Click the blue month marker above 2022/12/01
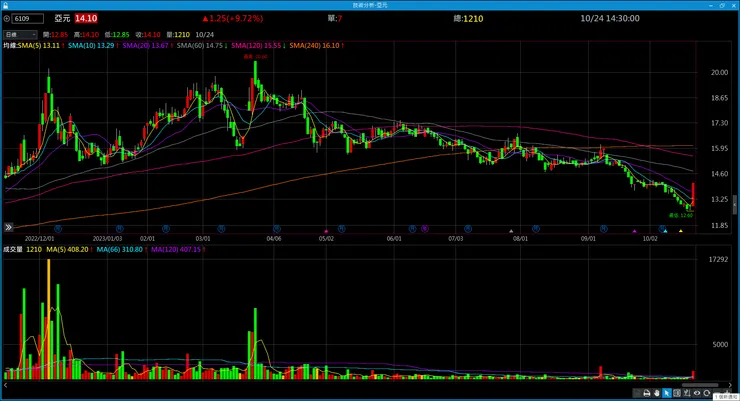Screen dimensions: 740x401 58,229
